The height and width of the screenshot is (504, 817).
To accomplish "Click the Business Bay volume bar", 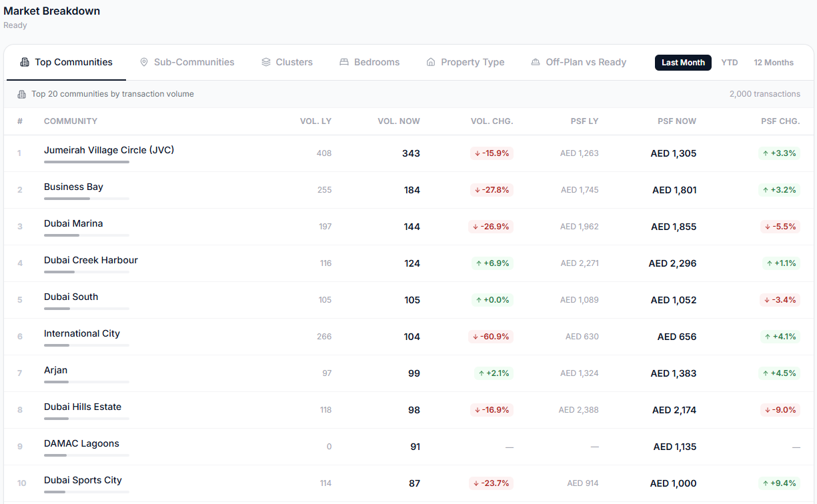I will coord(87,199).
